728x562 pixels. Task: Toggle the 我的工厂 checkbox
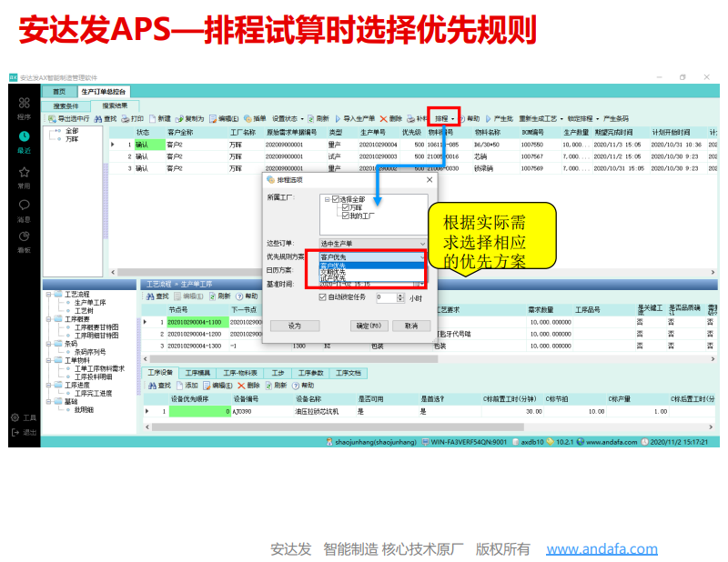[346, 216]
